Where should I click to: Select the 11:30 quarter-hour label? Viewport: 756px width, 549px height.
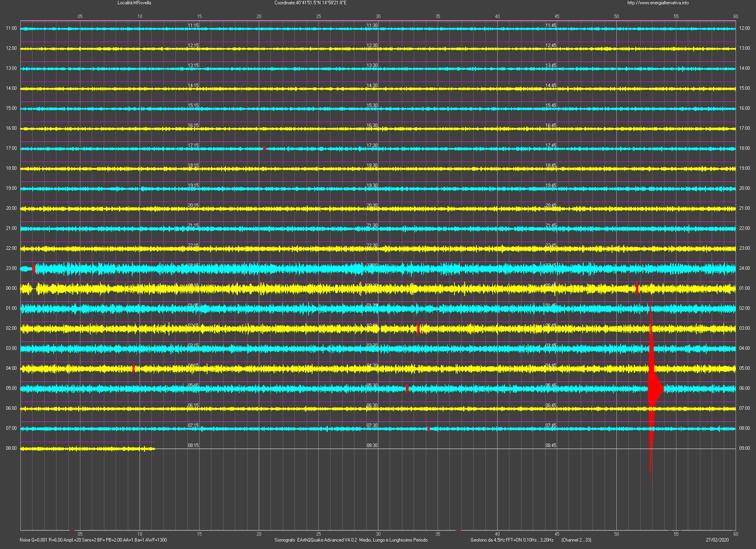click(372, 25)
